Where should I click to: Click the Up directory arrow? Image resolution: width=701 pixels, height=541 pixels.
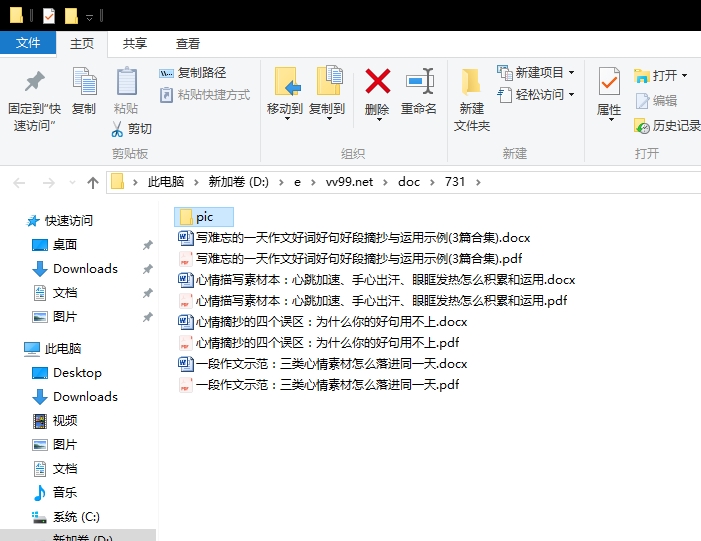(x=93, y=182)
